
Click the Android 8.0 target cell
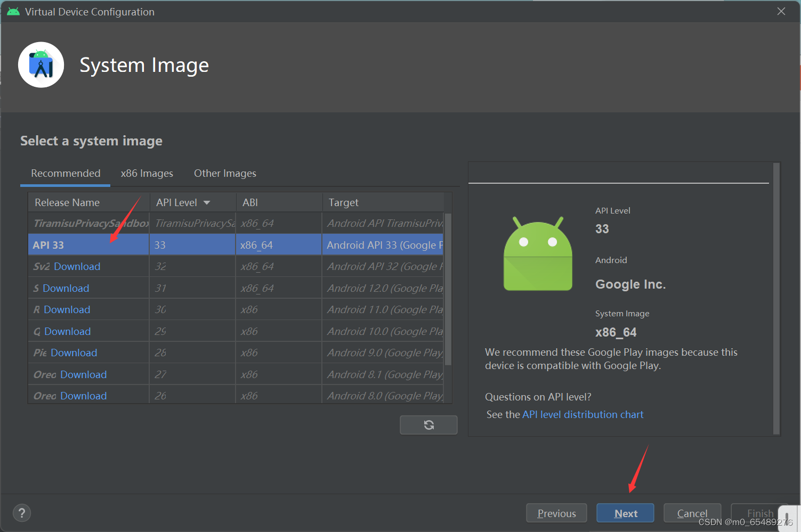383,396
